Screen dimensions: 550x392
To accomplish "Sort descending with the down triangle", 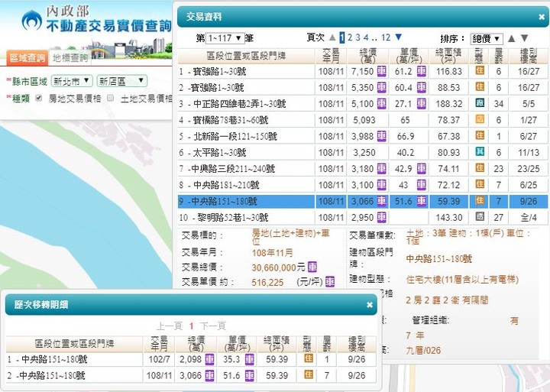I will (x=524, y=38).
